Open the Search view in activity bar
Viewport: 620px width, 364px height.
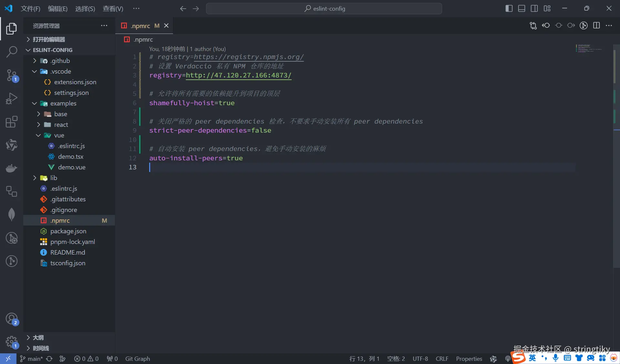tap(12, 52)
